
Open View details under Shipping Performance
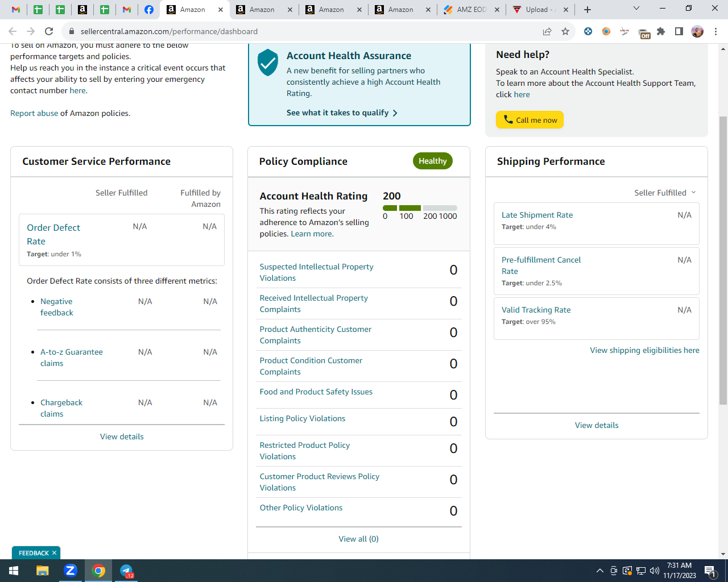click(597, 425)
